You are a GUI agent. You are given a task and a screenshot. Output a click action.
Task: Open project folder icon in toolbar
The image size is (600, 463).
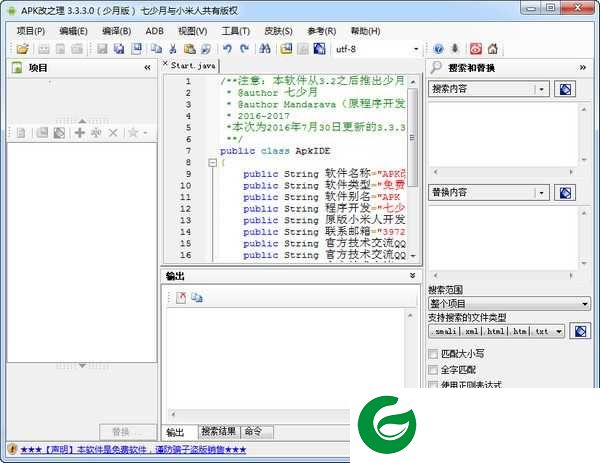(22, 49)
